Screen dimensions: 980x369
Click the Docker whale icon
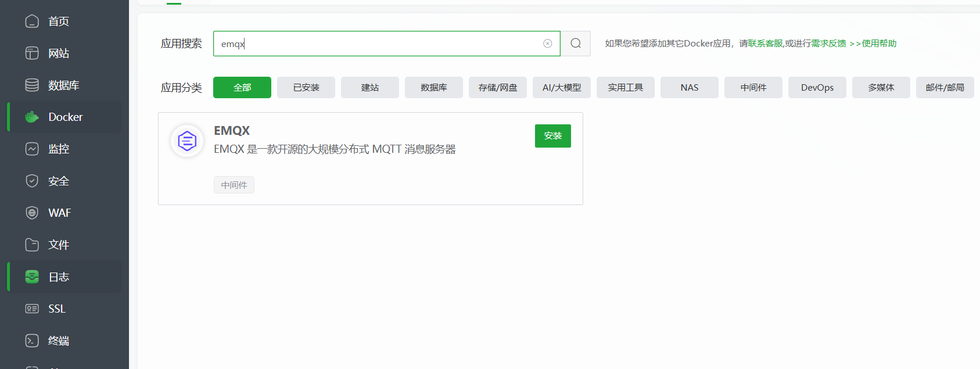[32, 117]
